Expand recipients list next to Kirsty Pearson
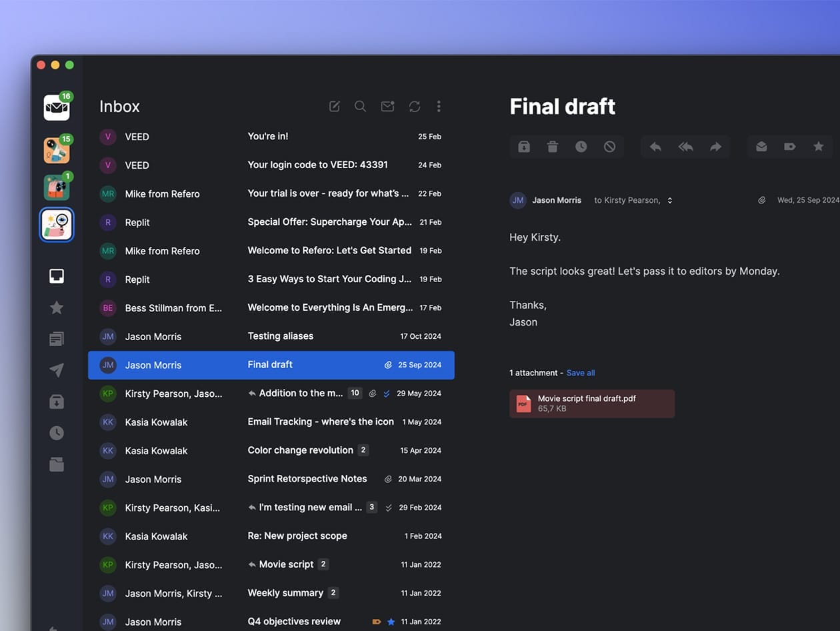The height and width of the screenshot is (631, 840). [670, 201]
